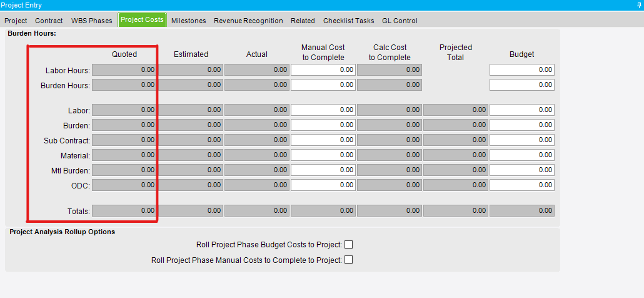
Task: Open the WBS Phases tab
Action: click(x=91, y=21)
